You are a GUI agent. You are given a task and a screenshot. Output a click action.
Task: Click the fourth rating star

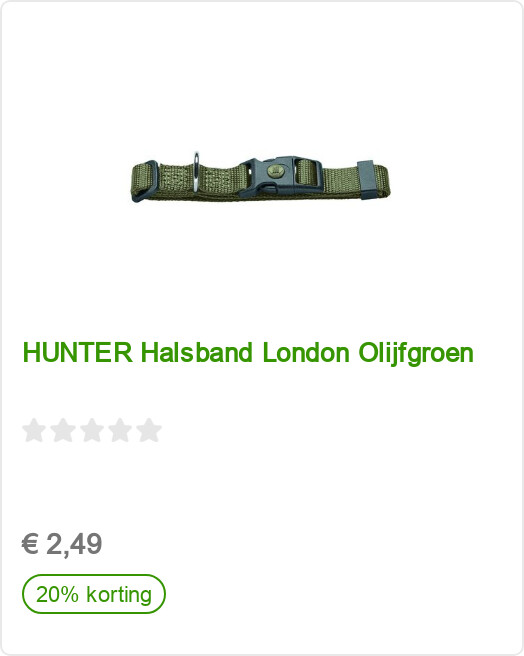121,430
